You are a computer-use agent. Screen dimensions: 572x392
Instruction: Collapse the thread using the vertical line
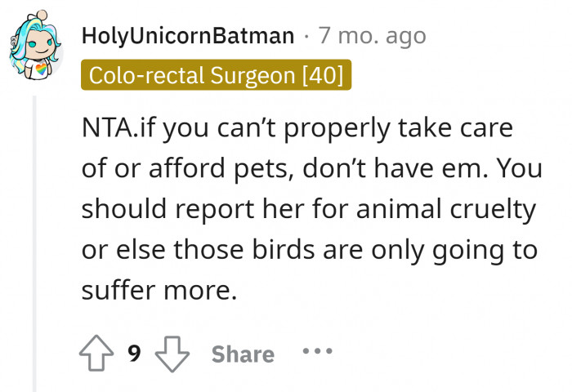[34, 245]
